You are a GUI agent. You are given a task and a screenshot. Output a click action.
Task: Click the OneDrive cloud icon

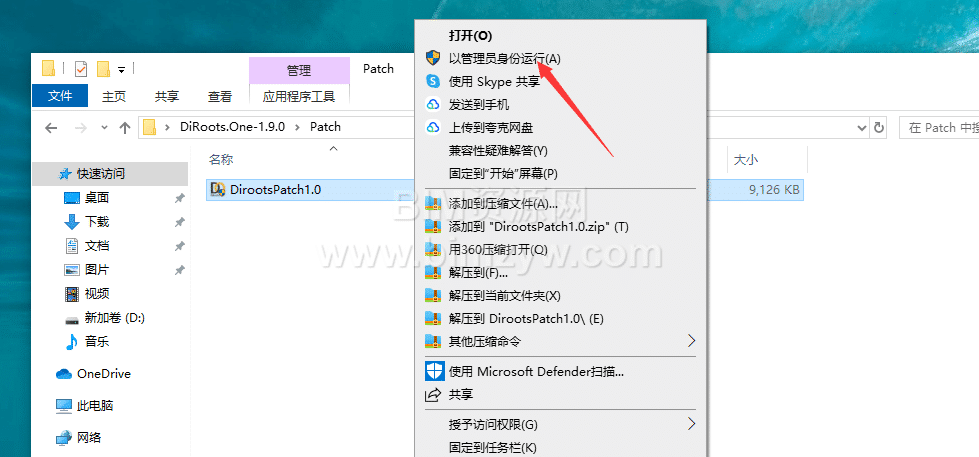click(x=64, y=374)
